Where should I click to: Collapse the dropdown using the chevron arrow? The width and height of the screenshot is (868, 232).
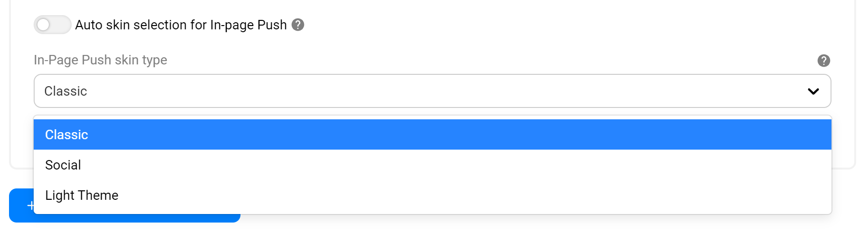[813, 91]
